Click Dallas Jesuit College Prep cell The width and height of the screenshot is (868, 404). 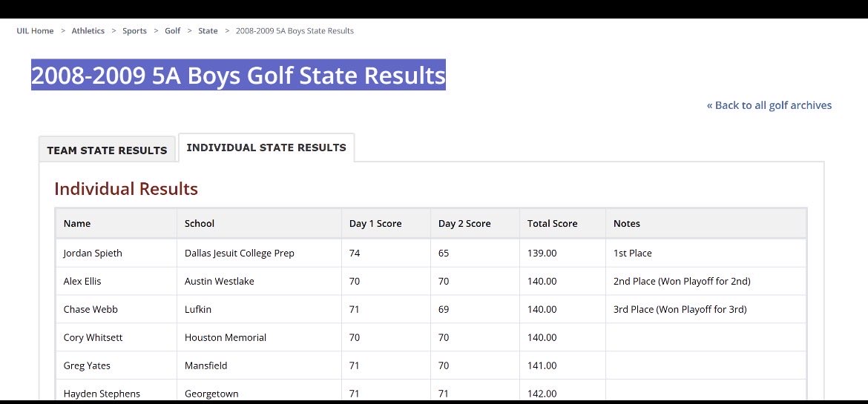click(x=259, y=253)
